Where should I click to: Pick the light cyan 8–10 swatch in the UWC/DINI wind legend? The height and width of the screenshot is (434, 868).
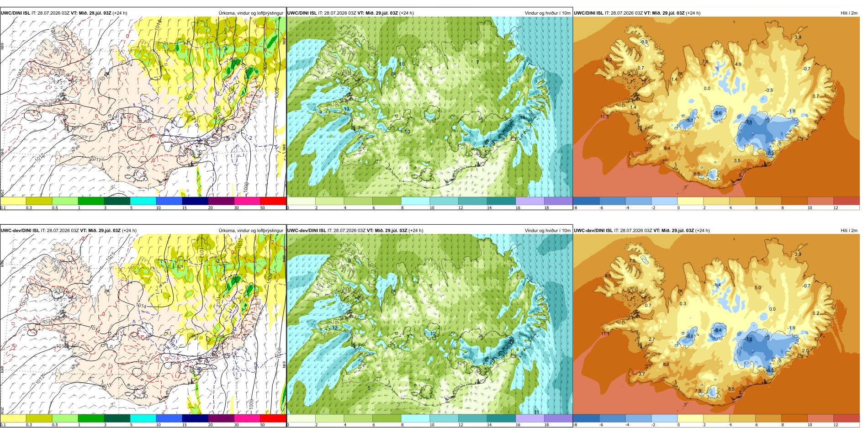415,201
